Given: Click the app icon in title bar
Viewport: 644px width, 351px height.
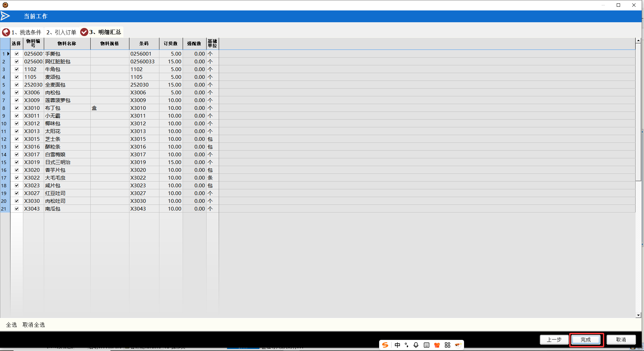Looking at the screenshot, I should coord(5,5).
